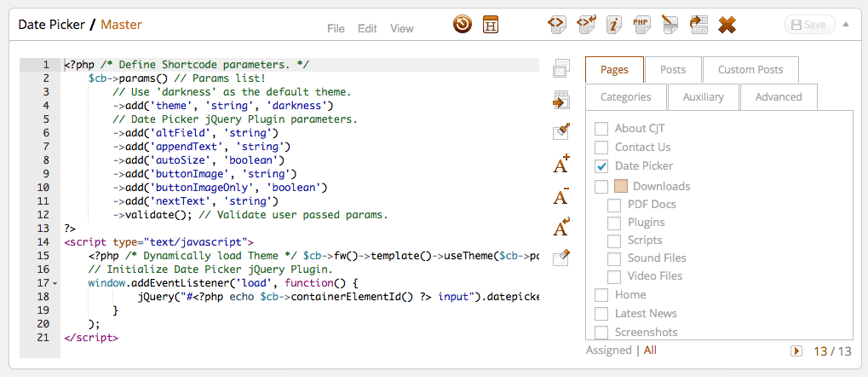Screen dimensions: 868x377
Task: Click the overlapping windows icon beside the editor
Action: click(x=561, y=67)
